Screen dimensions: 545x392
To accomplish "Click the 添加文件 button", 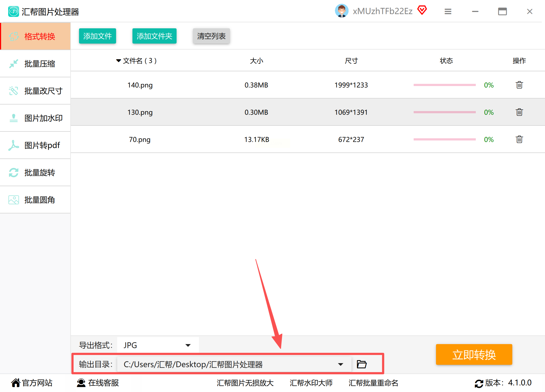I will pos(97,36).
